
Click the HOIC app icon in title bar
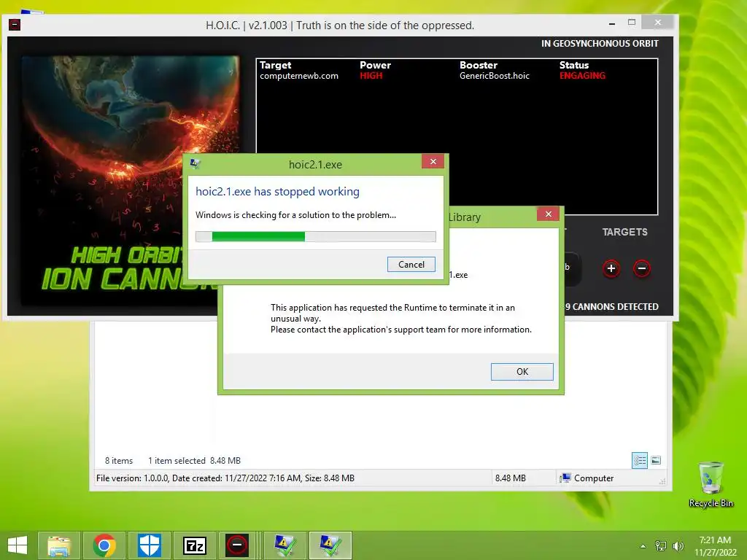[15, 25]
